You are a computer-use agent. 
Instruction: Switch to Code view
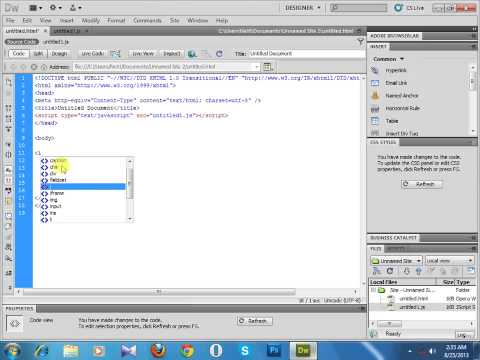pyautogui.click(x=18, y=54)
